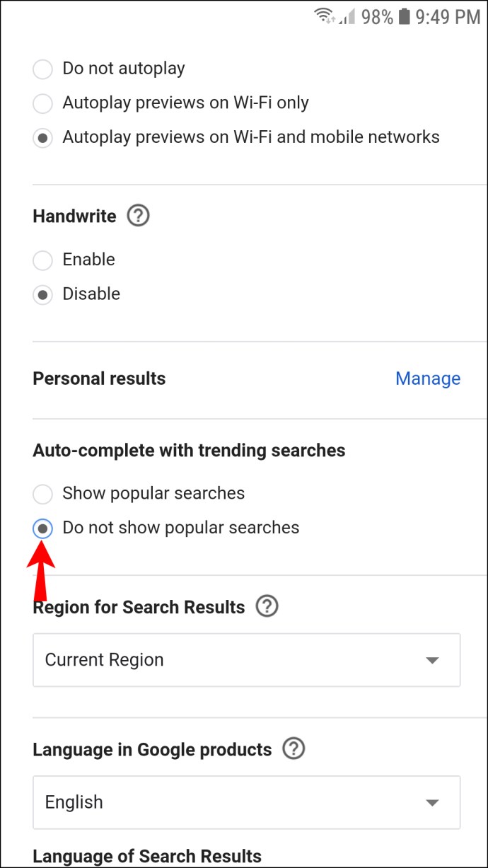Choose "Do not show popular searches" option
Screen dimensions: 488x868
(43, 528)
